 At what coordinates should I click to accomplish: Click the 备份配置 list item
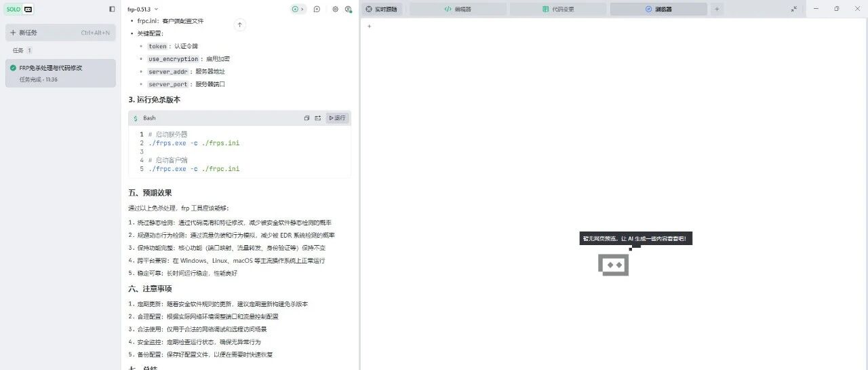(x=201, y=354)
